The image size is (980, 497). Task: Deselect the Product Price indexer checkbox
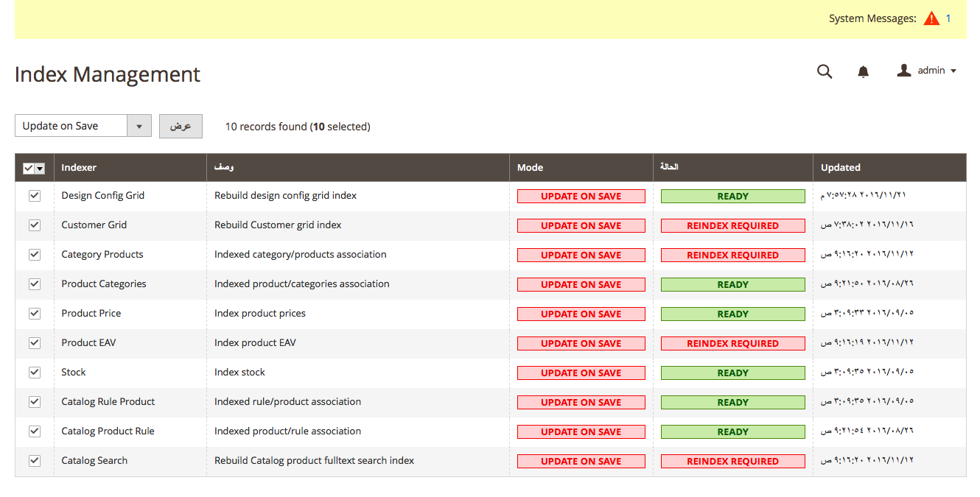pyautogui.click(x=35, y=314)
